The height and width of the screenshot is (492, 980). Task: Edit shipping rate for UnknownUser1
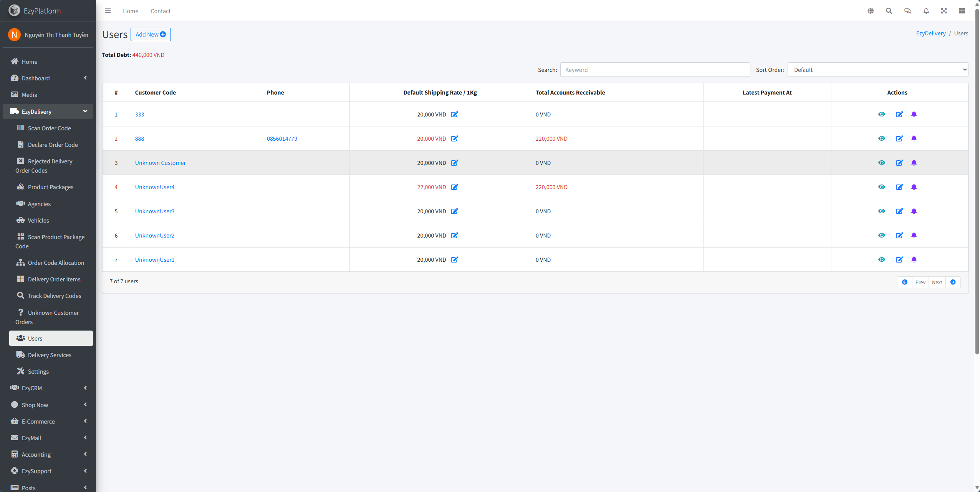(455, 259)
